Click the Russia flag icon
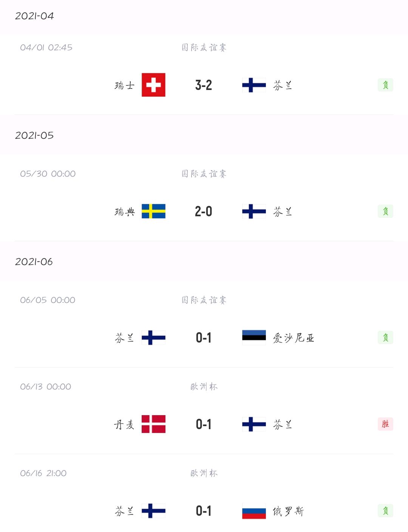This screenshot has width=408, height=532. (x=254, y=511)
